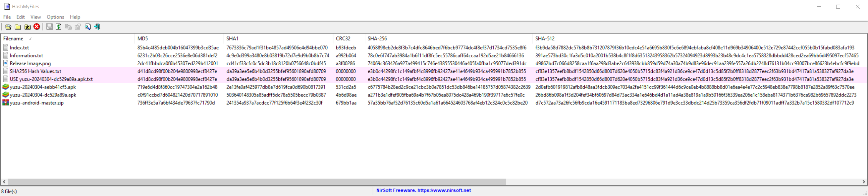868x196 pixels.
Task: Select the USE yuzu-20240304-dc529a89a.apk.txt filename row
Action: (51, 79)
